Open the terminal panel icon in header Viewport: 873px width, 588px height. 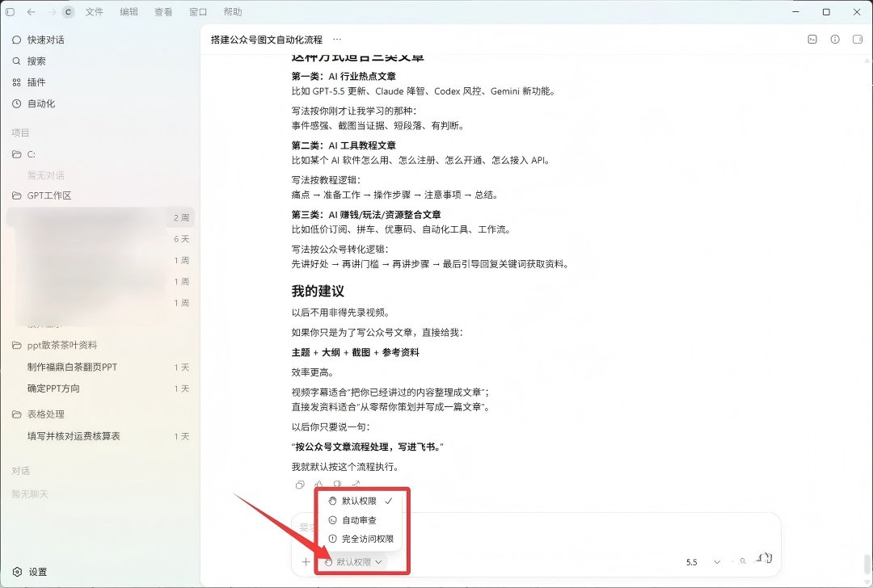click(812, 40)
